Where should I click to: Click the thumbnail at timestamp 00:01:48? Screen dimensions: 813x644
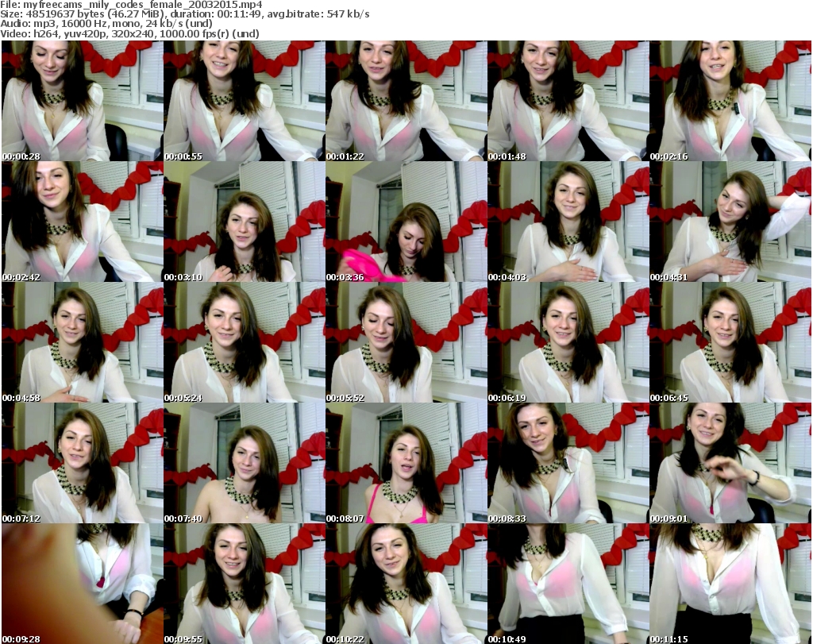568,101
